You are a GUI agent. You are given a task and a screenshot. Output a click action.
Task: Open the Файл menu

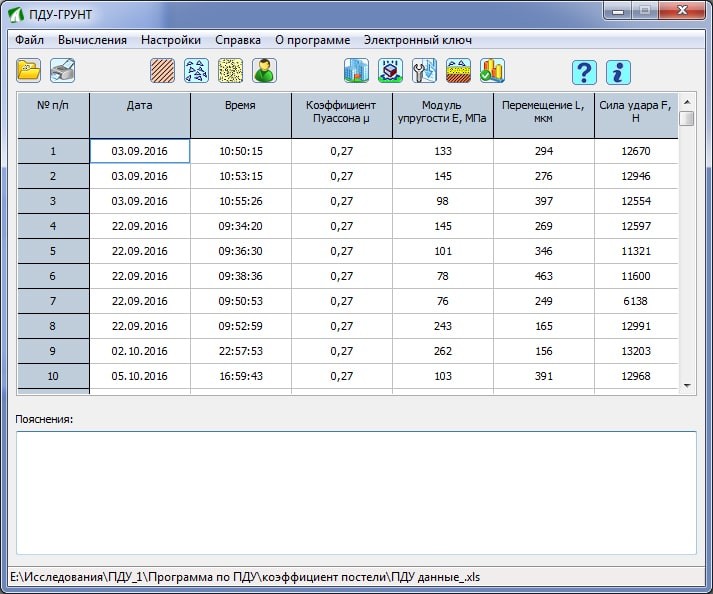pyautogui.click(x=30, y=40)
